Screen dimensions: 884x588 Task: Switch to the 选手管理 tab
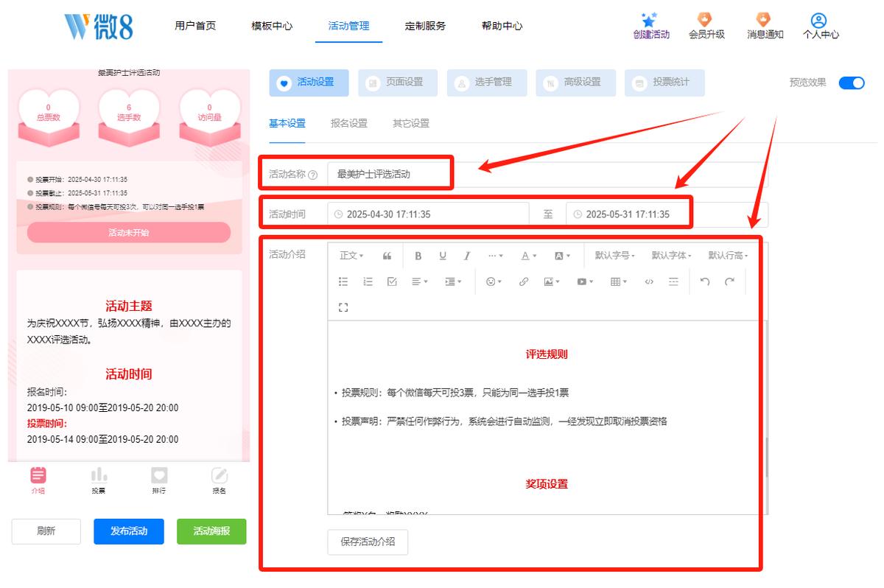click(486, 83)
